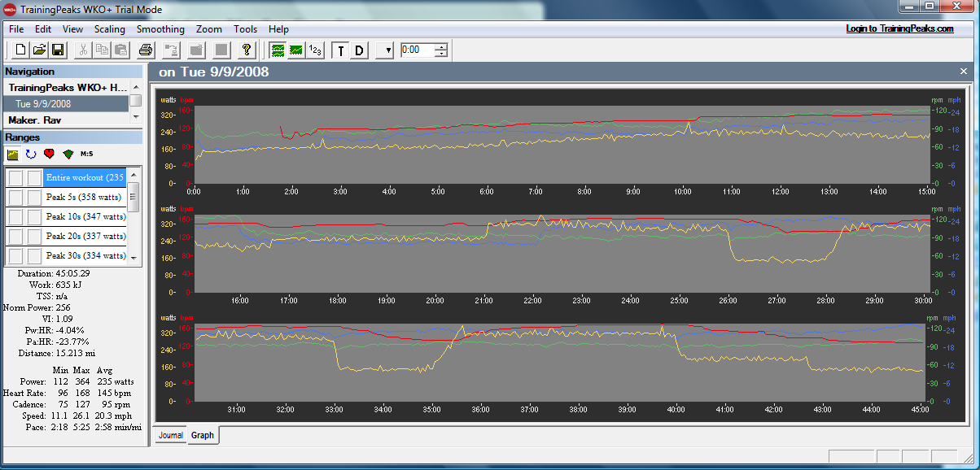Print the graph using printer icon
Viewport: 980px width, 470px height.
[x=145, y=50]
